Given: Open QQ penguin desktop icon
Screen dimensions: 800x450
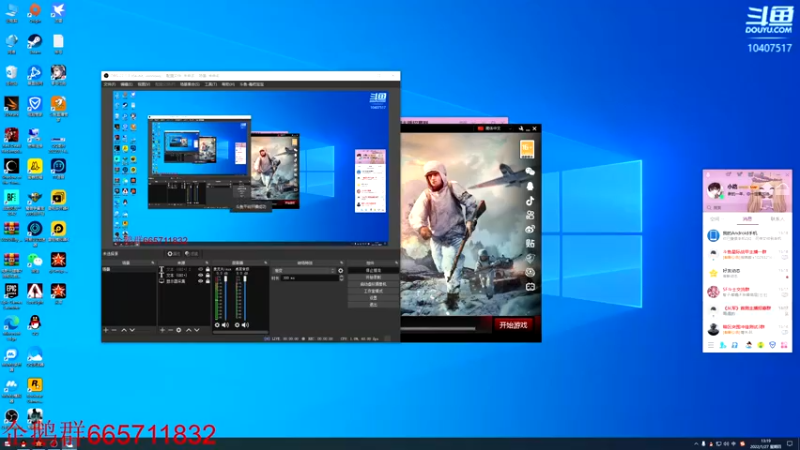Looking at the screenshot, I should (35, 323).
